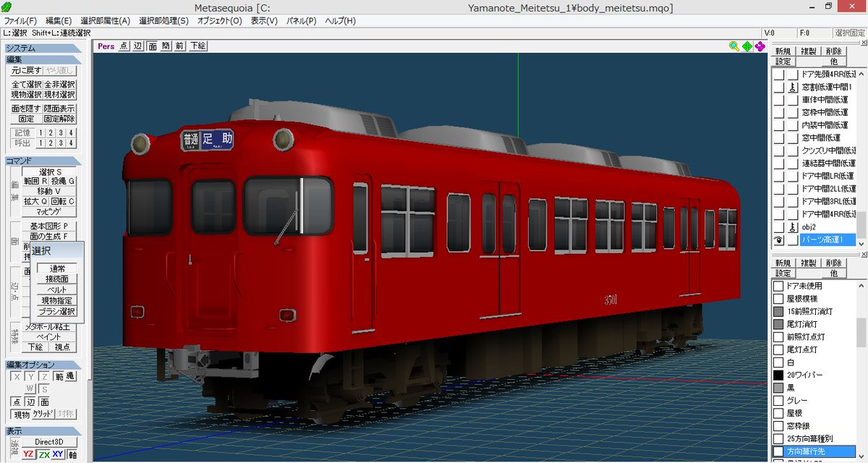Click the 下絵 button in viewport header
Viewport: 868px width, 463px height.
click(x=198, y=46)
